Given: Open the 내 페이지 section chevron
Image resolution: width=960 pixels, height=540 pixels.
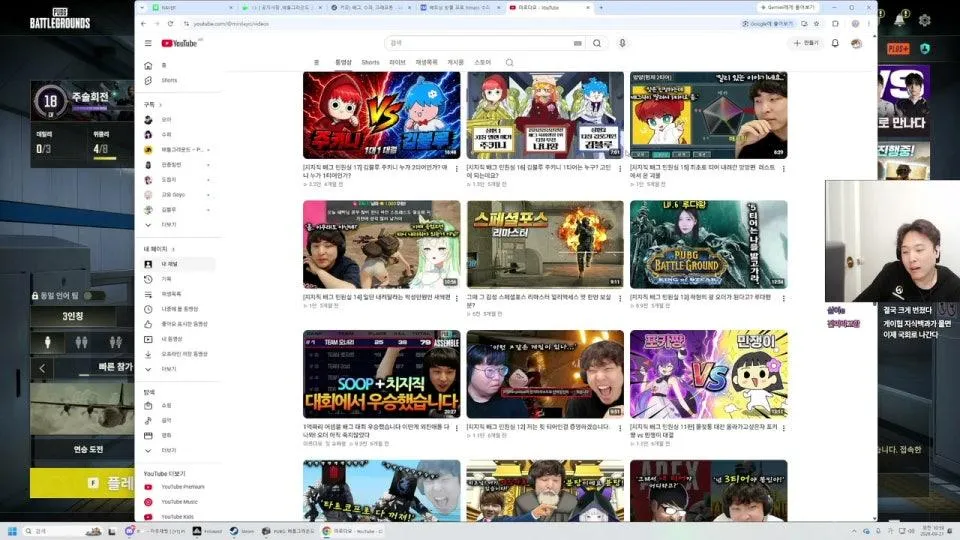Looking at the screenshot, I should coord(173,249).
